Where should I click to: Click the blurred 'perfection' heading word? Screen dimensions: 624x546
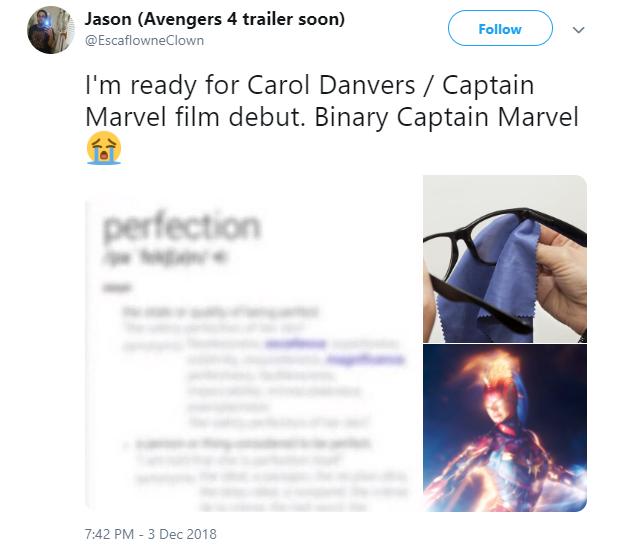point(181,226)
